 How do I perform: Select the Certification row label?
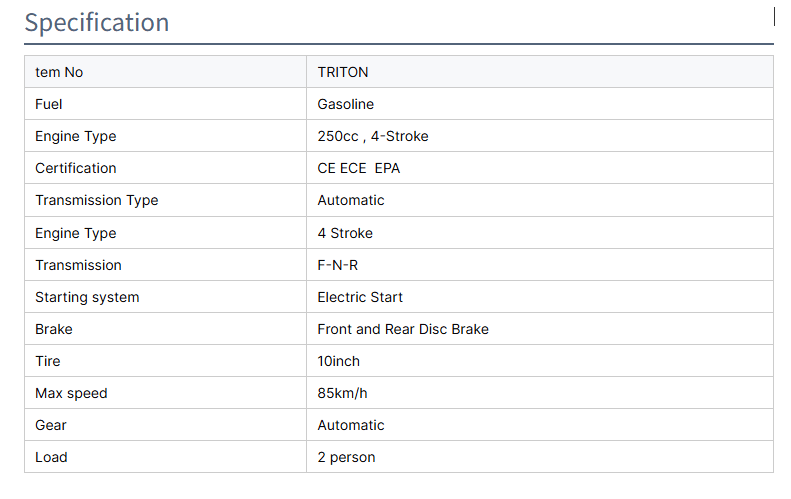[x=76, y=168]
